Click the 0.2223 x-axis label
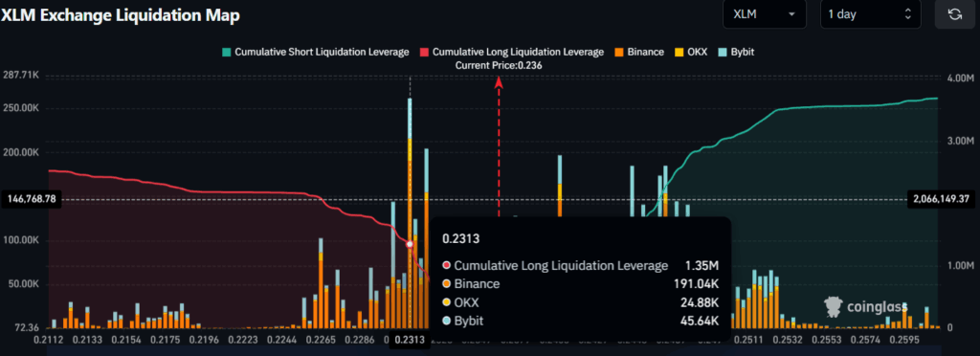The image size is (980, 356). click(x=243, y=341)
